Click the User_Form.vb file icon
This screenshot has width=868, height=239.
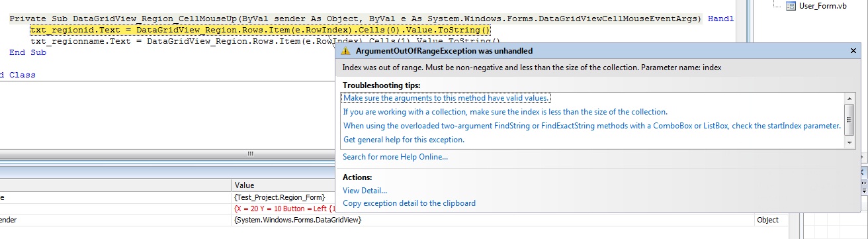coord(791,6)
